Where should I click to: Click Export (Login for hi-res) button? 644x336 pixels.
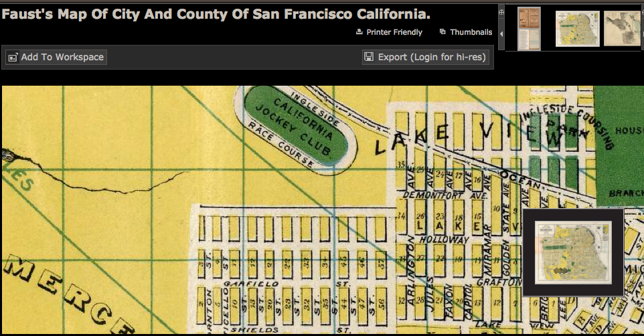425,58
